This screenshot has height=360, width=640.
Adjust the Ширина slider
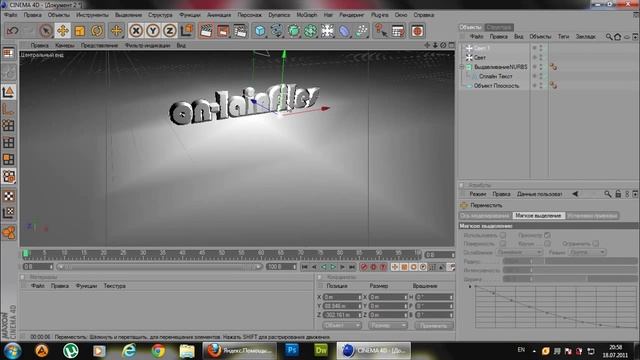(x=570, y=279)
